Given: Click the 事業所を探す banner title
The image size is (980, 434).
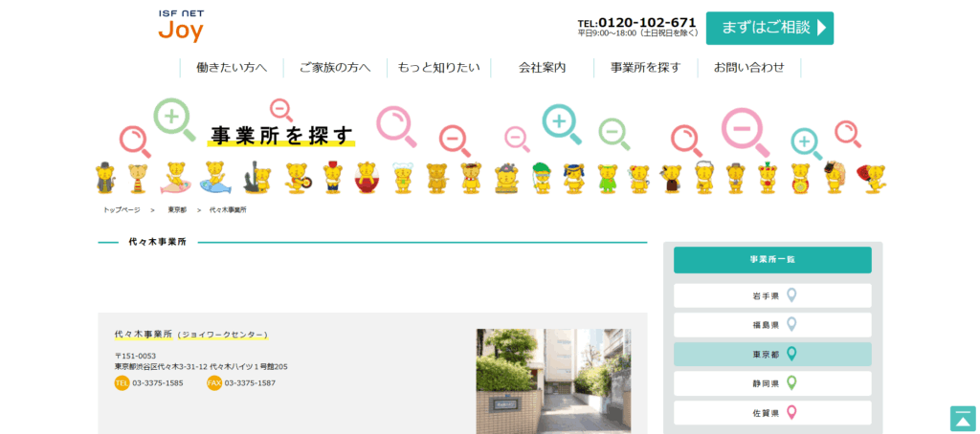Looking at the screenshot, I should [282, 136].
